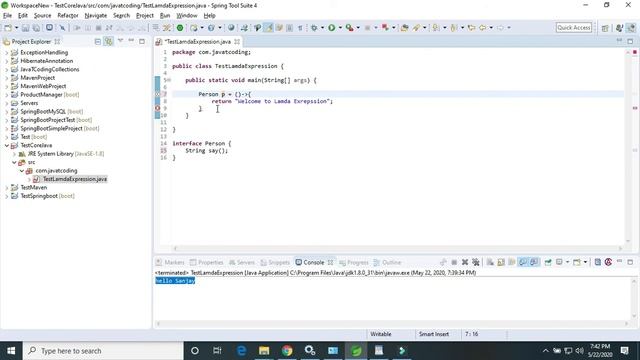This screenshot has width=640, height=360.
Task: Click the Type here to search box
Action: pyautogui.click(x=103, y=351)
